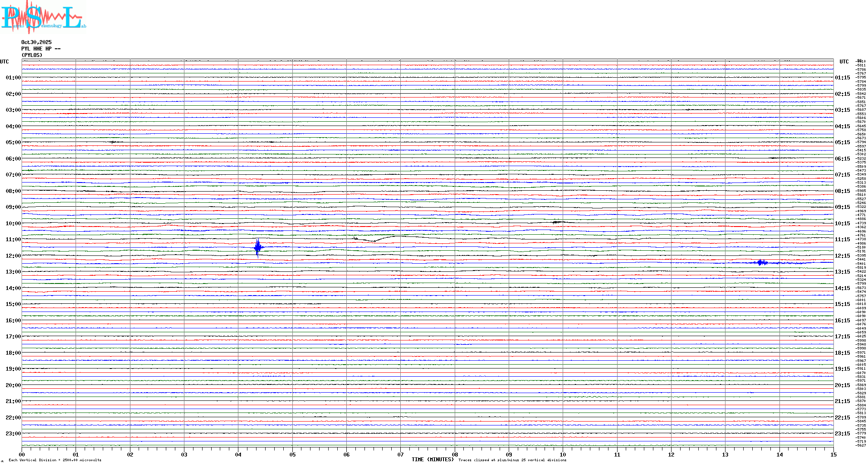
Task: Click minute marker 07 on bottom axis
Action: point(400,454)
